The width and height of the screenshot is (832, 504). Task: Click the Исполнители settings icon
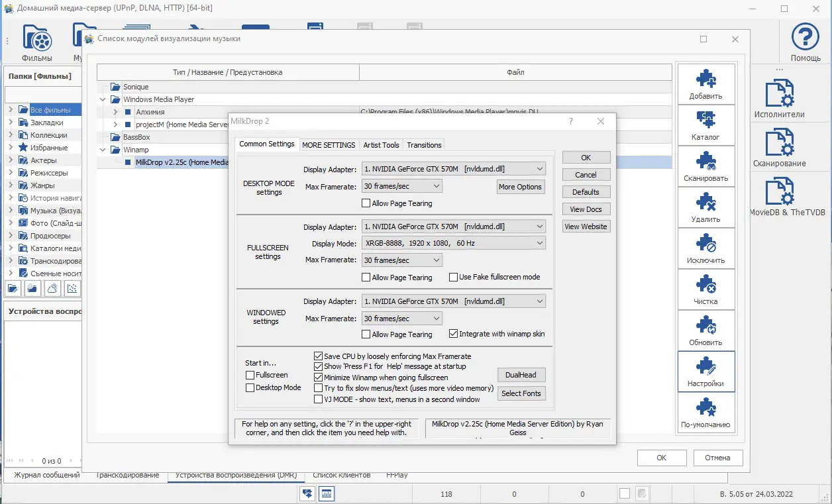(779, 94)
